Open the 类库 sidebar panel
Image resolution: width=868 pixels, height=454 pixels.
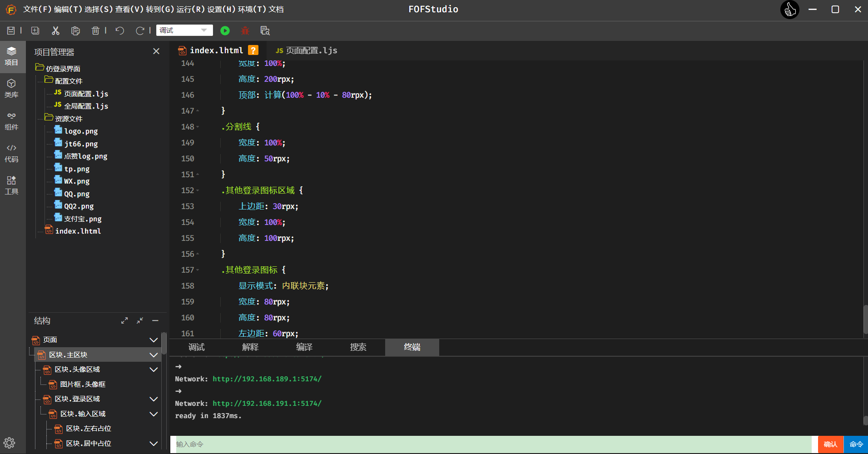click(x=11, y=89)
